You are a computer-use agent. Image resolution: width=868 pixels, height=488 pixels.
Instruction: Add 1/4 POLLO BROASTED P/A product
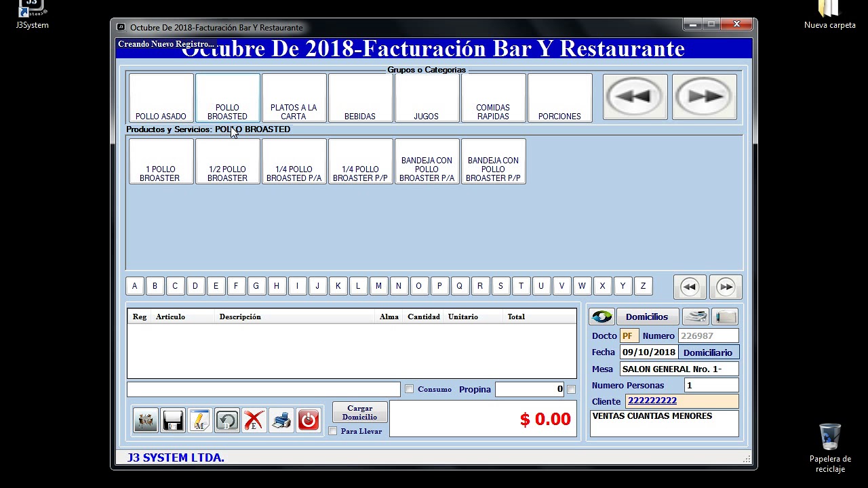294,161
